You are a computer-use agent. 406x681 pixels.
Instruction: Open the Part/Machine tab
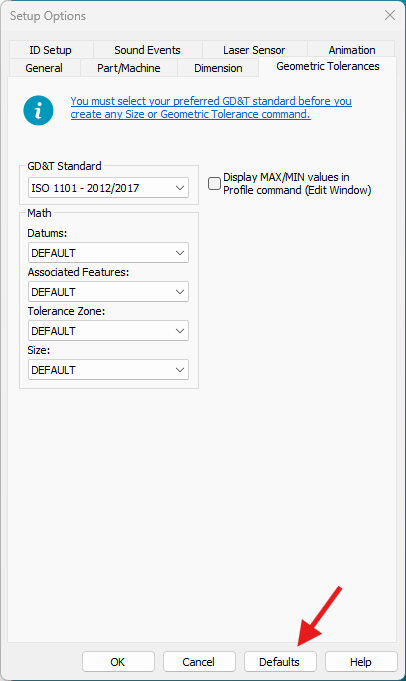click(x=129, y=68)
